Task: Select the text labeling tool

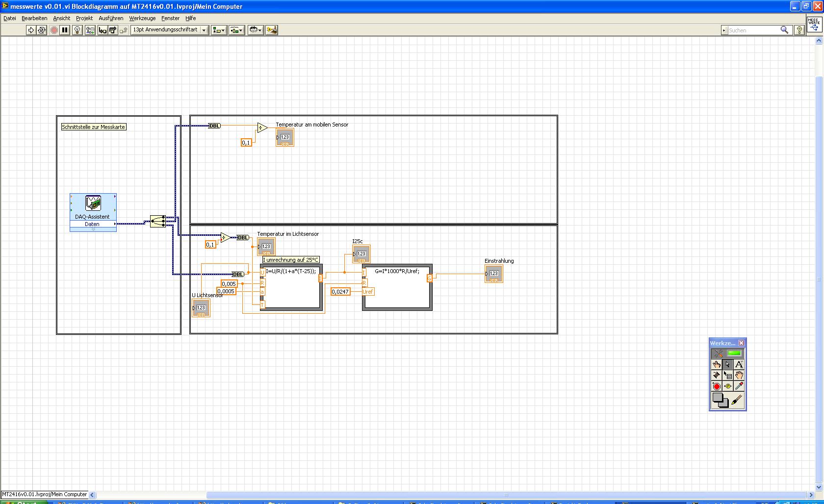Action: (x=739, y=364)
